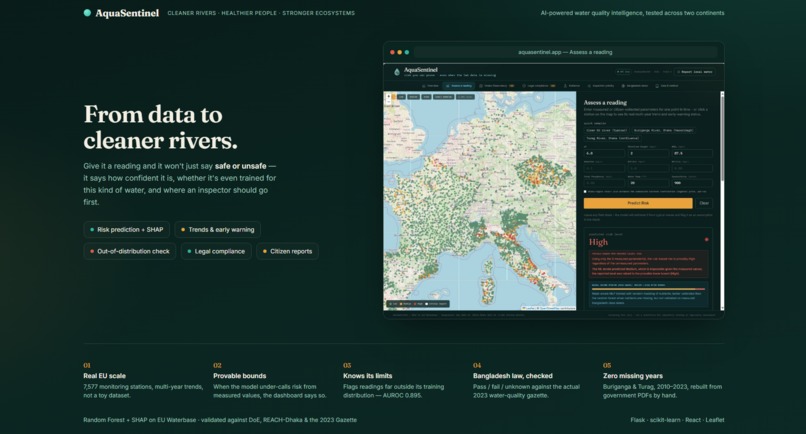Click the Risk prediction + SHAP chip
Image resolution: width=806 pixels, height=434 pixels.
pyautogui.click(x=126, y=230)
